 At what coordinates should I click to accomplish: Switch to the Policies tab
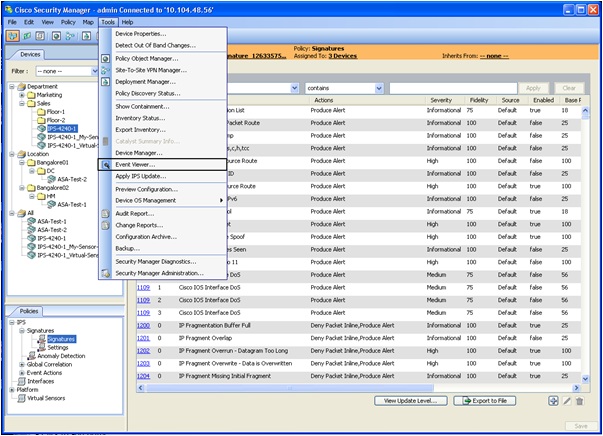click(x=29, y=311)
